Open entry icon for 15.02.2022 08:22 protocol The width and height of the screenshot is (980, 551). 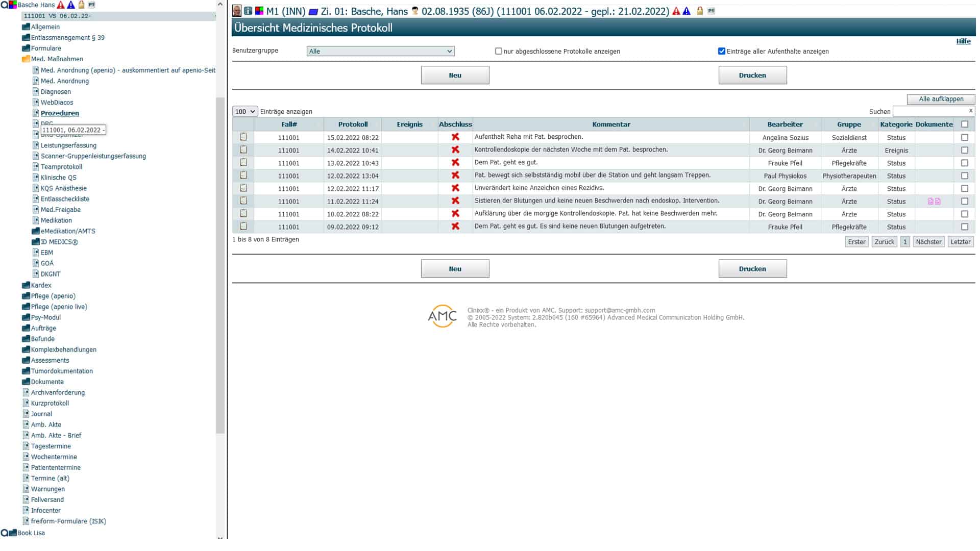pos(243,137)
